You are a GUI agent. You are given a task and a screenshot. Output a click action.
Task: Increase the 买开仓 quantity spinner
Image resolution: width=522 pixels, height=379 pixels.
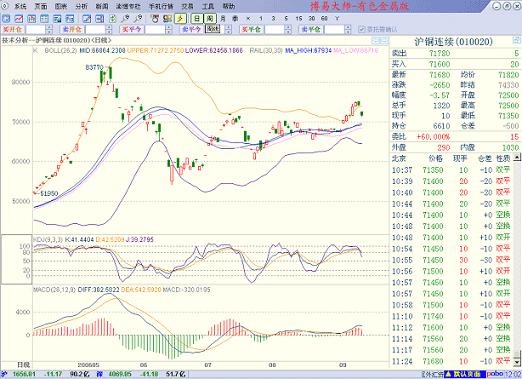click(x=49, y=27)
